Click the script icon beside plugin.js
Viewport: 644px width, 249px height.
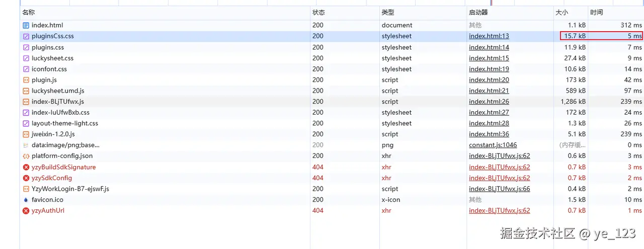tap(26, 80)
